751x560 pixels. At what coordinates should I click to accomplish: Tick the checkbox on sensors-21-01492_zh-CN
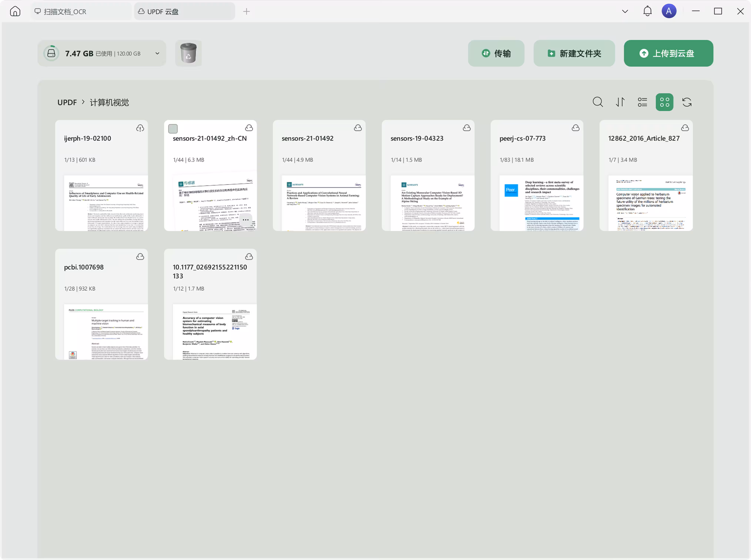pos(173,129)
